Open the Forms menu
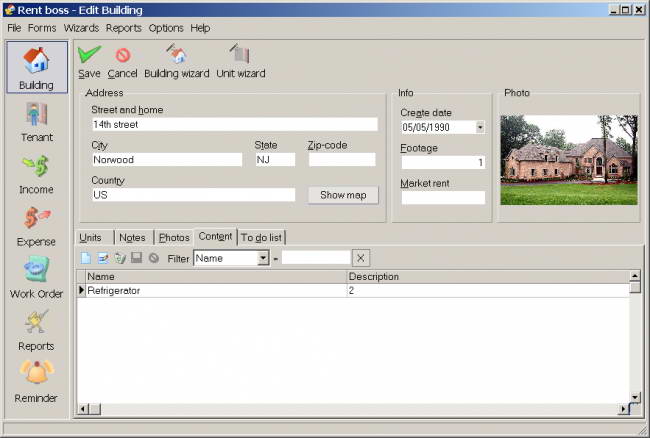Screen dimensions: 650x438 tap(42, 28)
